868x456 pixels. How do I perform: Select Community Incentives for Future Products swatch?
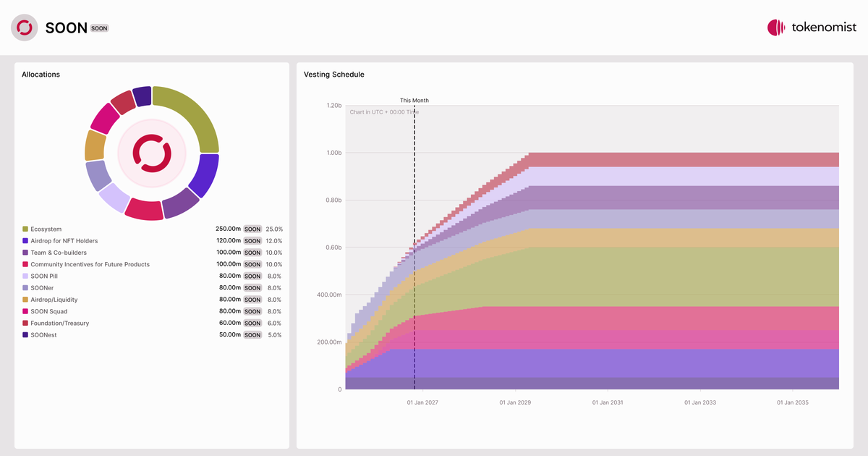tap(25, 265)
